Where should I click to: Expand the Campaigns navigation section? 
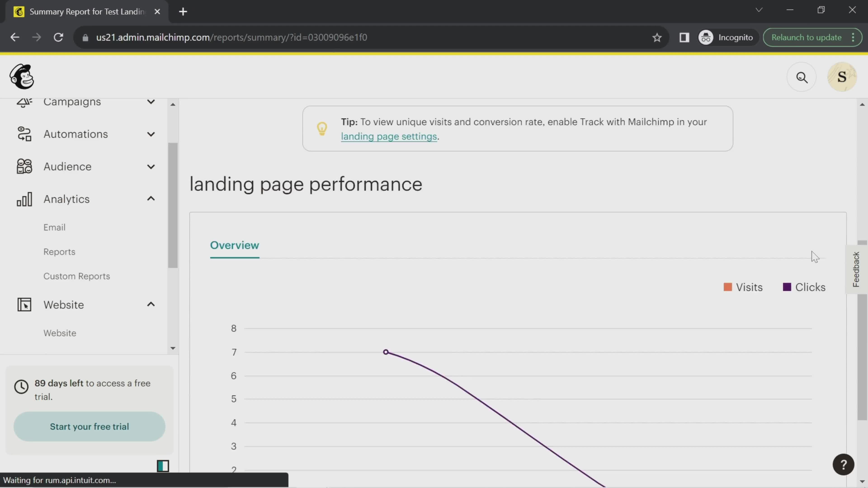point(151,101)
